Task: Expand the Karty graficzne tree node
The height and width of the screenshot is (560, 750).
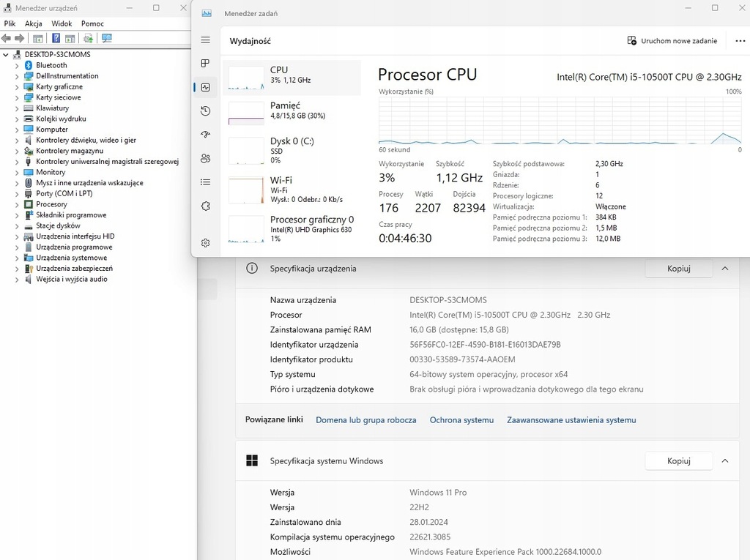Action: click(x=17, y=86)
